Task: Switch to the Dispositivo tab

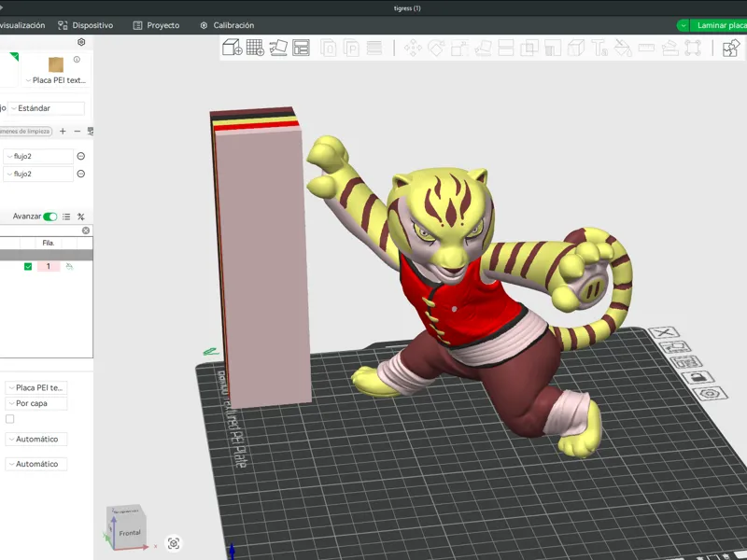Action: point(86,25)
